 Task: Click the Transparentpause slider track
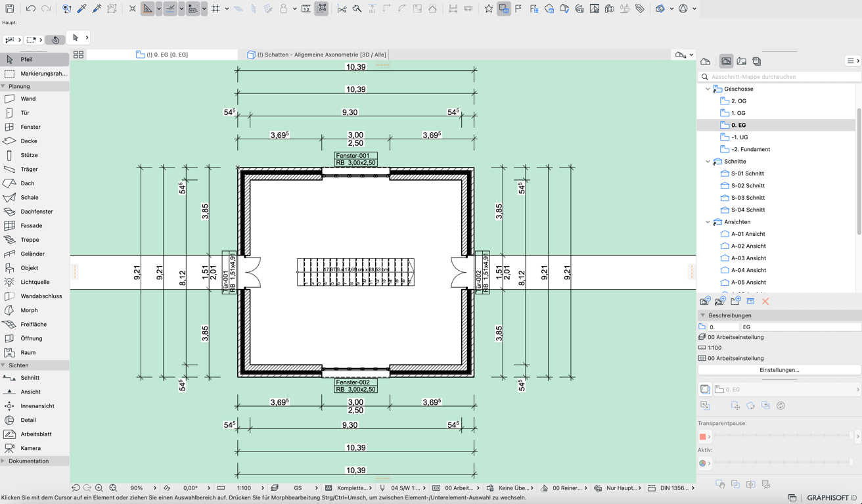click(783, 436)
